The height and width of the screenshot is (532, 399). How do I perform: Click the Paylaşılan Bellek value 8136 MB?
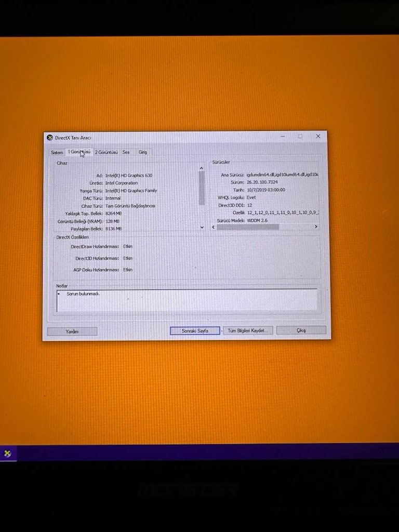[113, 229]
